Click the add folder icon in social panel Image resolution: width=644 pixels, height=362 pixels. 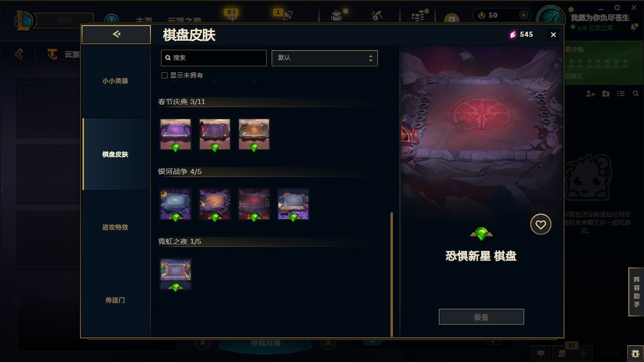click(606, 94)
